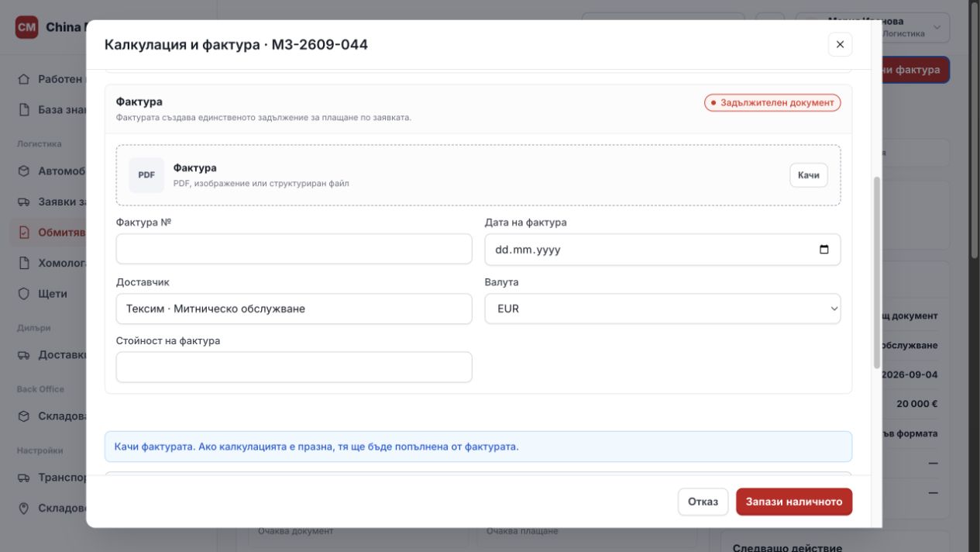980x552 pixels.
Task: Expand the user profile chevron dropdown
Action: click(x=937, y=28)
